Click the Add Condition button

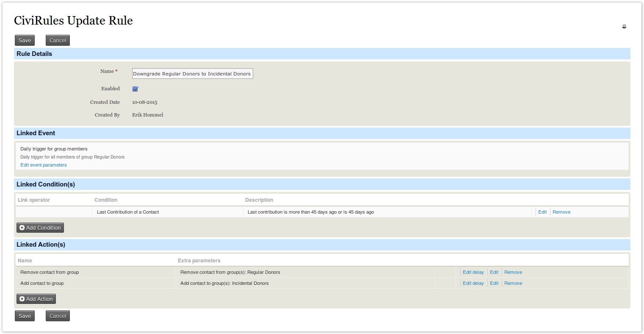tap(40, 228)
